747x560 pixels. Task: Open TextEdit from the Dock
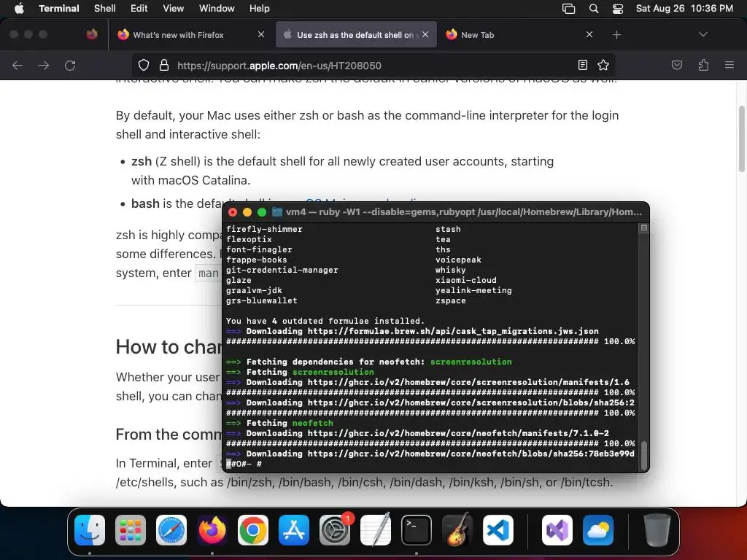tap(376, 530)
